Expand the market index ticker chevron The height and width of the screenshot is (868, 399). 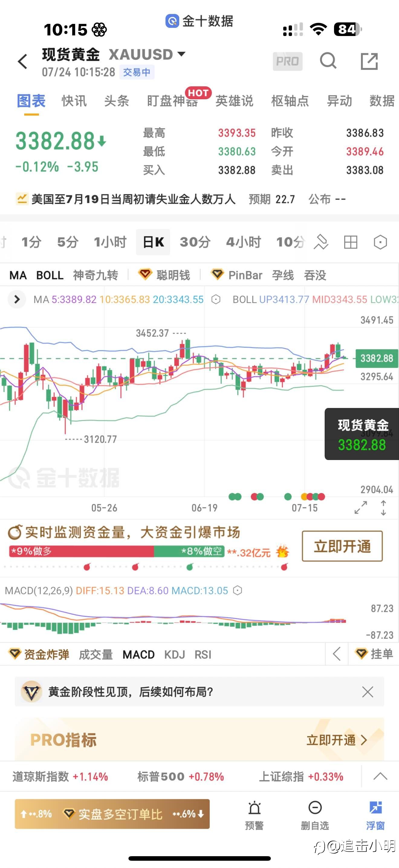tap(380, 776)
